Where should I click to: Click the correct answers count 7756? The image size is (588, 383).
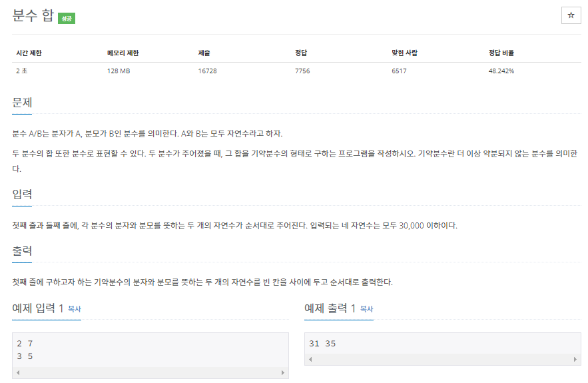coord(302,71)
